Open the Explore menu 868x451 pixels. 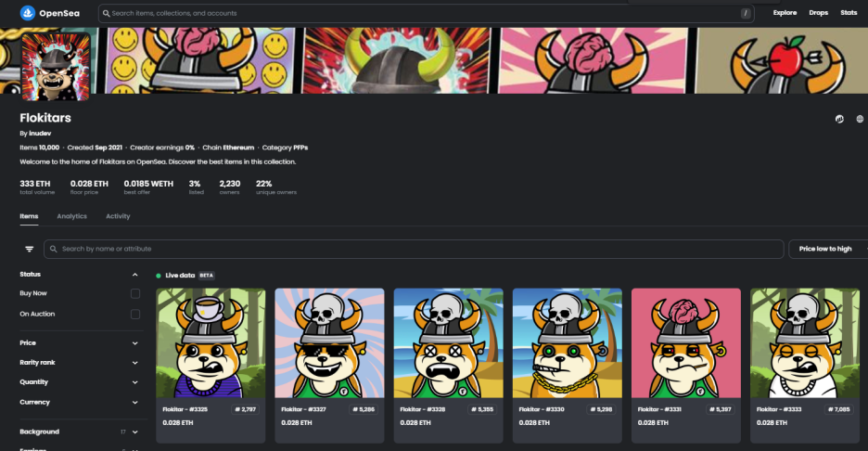point(785,13)
